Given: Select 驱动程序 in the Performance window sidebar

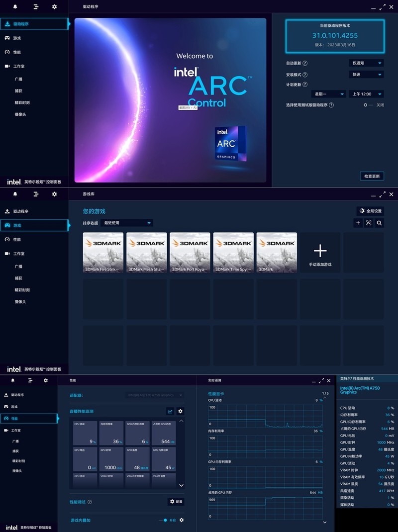Looking at the screenshot, I should coord(28,395).
